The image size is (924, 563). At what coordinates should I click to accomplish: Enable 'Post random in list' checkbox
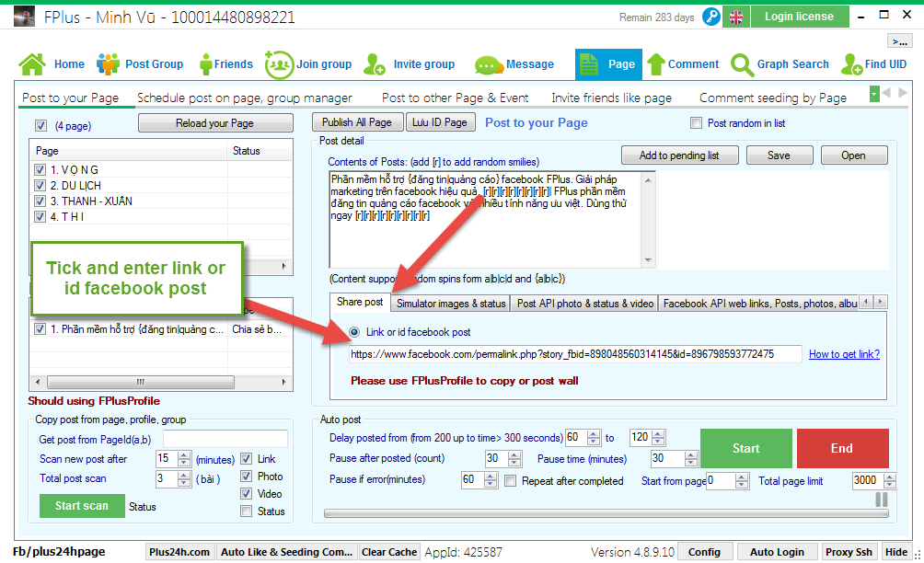pos(697,123)
